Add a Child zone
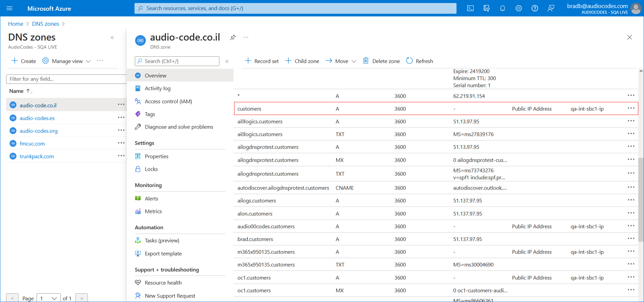 [302, 61]
